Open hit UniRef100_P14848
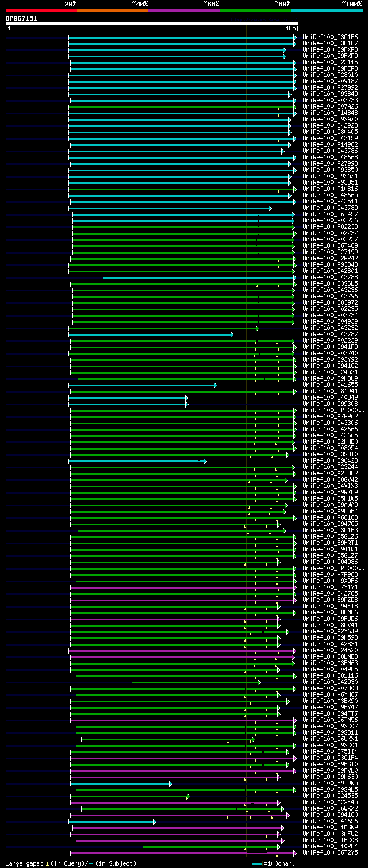Screen dimensions: 368x868 [331, 113]
